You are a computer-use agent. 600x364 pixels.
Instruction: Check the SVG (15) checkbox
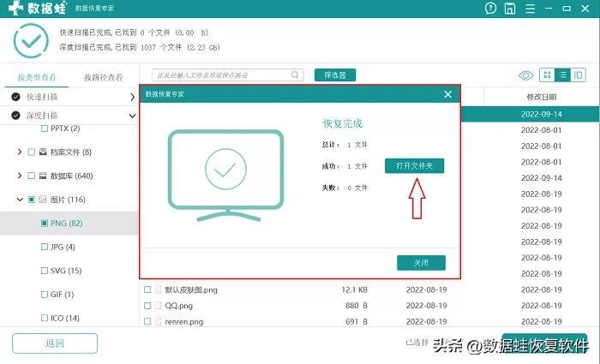(x=45, y=271)
